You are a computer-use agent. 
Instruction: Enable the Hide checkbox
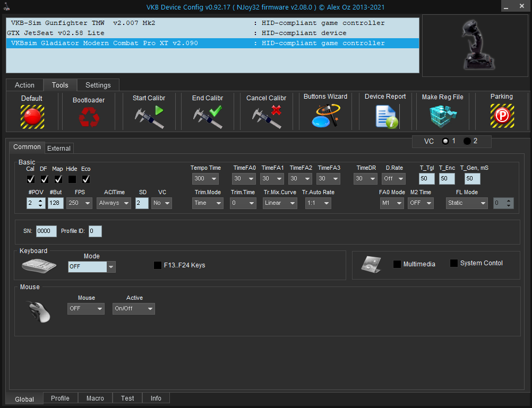pos(72,179)
